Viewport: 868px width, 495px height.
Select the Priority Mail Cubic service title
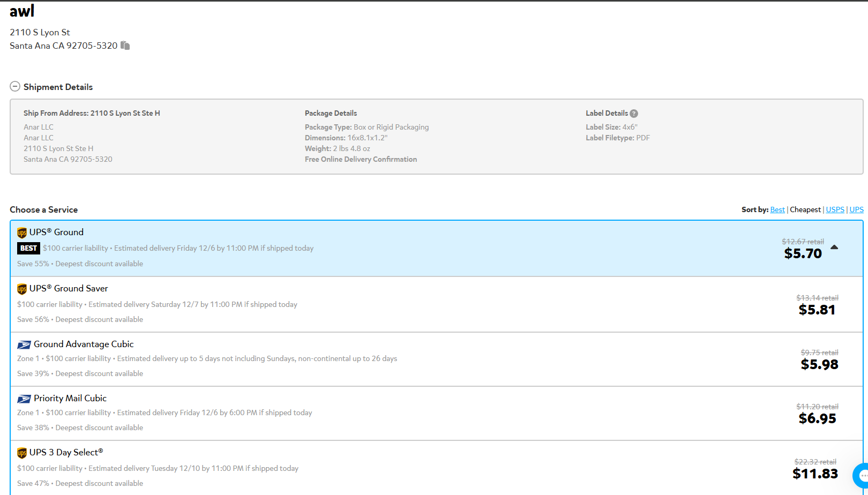pyautogui.click(x=70, y=398)
